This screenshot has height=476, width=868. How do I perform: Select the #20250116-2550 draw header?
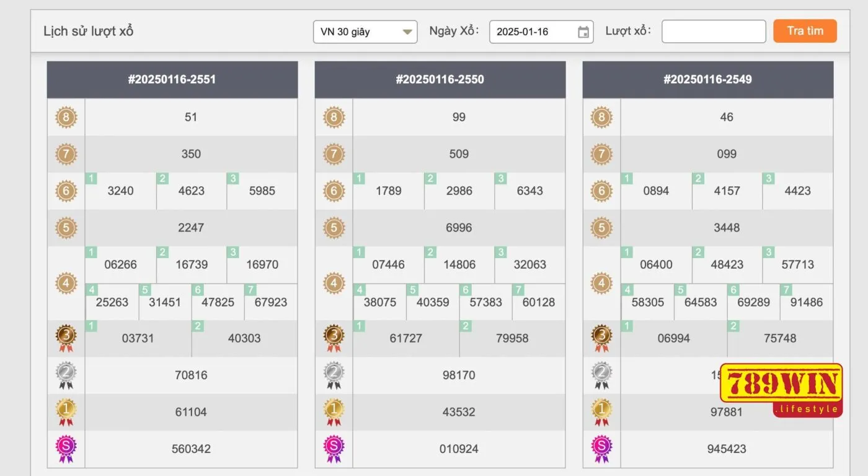[x=440, y=79]
